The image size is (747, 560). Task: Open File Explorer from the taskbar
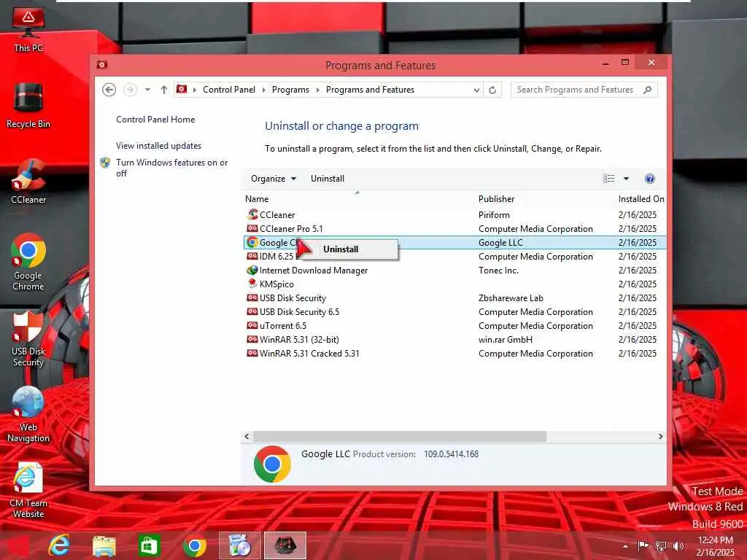(104, 545)
